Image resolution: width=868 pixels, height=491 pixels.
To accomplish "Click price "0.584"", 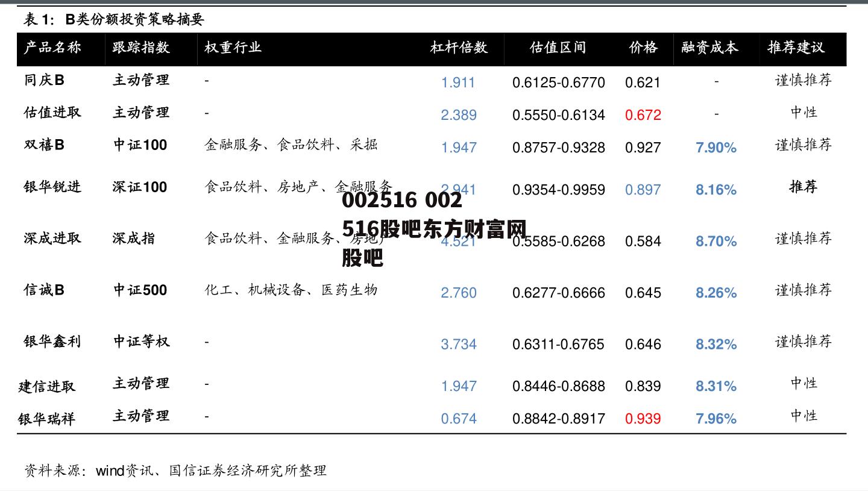I will pos(643,241).
